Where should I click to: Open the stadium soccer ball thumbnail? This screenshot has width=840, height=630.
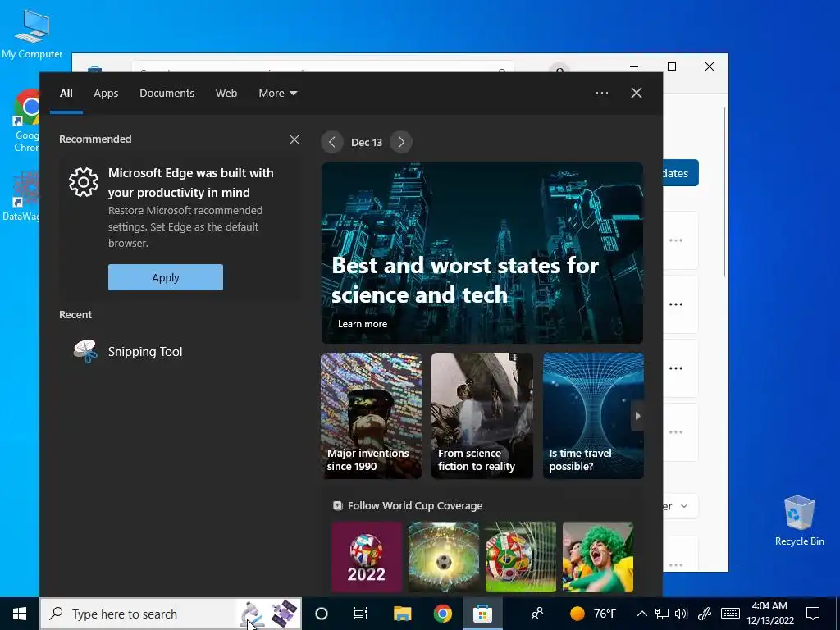coord(444,557)
